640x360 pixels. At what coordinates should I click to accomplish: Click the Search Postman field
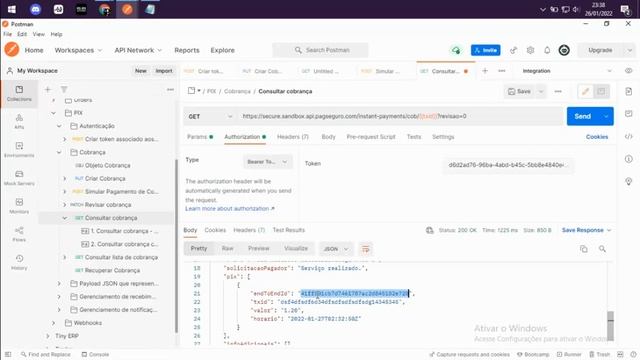click(320, 50)
